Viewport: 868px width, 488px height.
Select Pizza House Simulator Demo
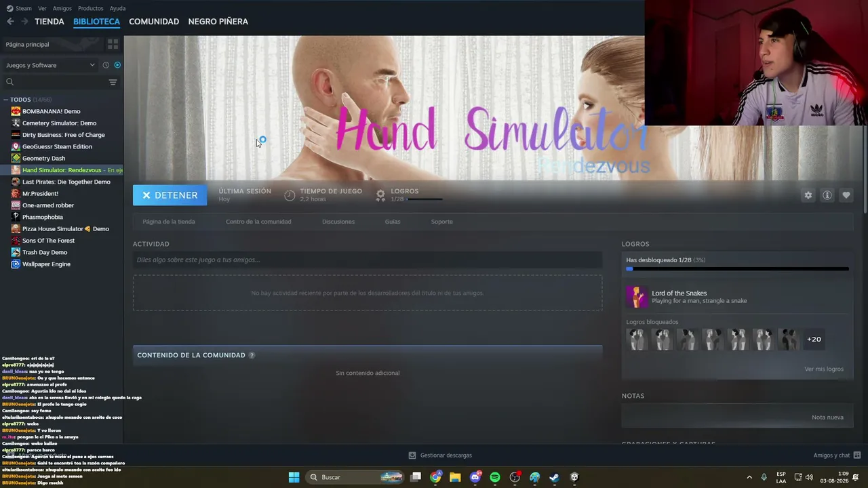tap(65, 229)
